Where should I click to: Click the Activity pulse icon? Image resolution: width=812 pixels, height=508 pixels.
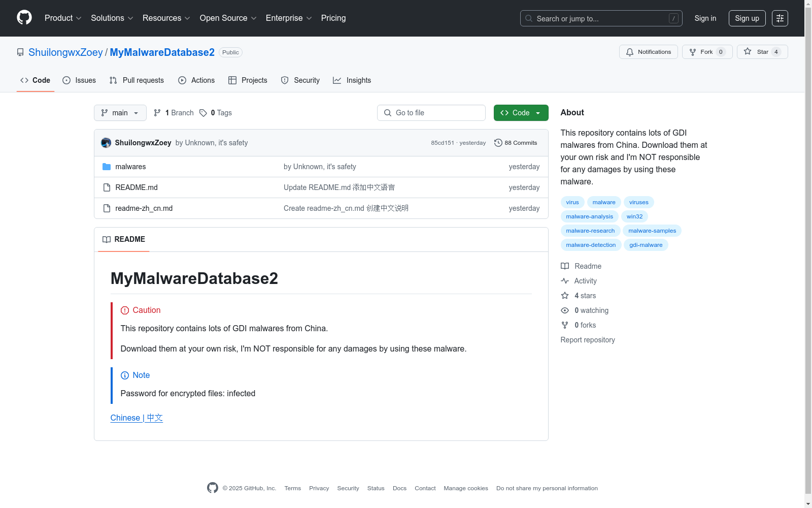pos(565,281)
